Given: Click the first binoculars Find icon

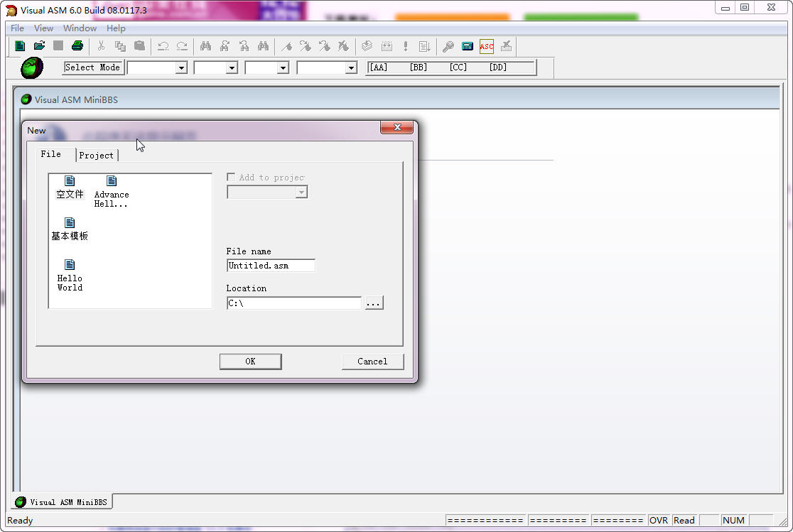Looking at the screenshot, I should (205, 46).
